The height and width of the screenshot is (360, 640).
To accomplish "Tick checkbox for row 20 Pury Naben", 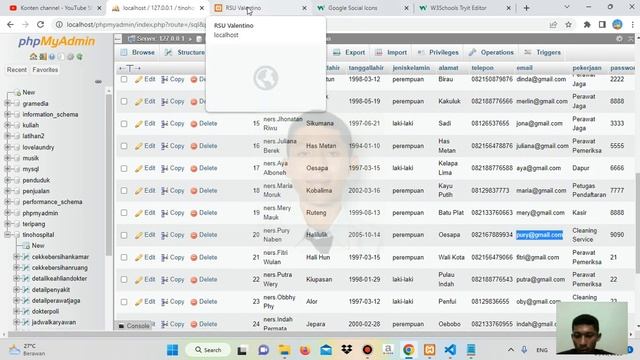I will pyautogui.click(x=124, y=235).
